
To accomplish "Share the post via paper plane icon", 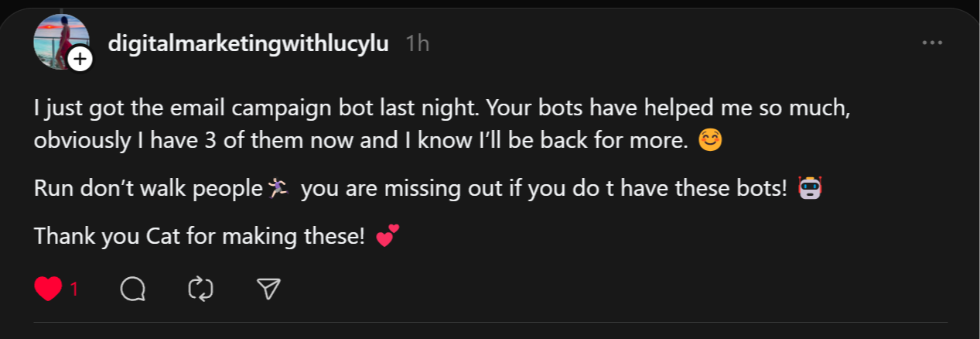I will pos(268,289).
